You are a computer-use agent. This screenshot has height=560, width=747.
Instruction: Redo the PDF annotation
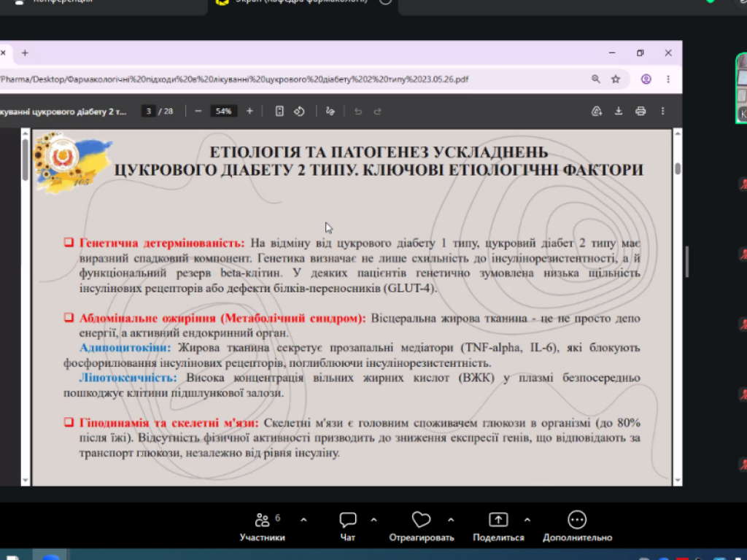(377, 111)
